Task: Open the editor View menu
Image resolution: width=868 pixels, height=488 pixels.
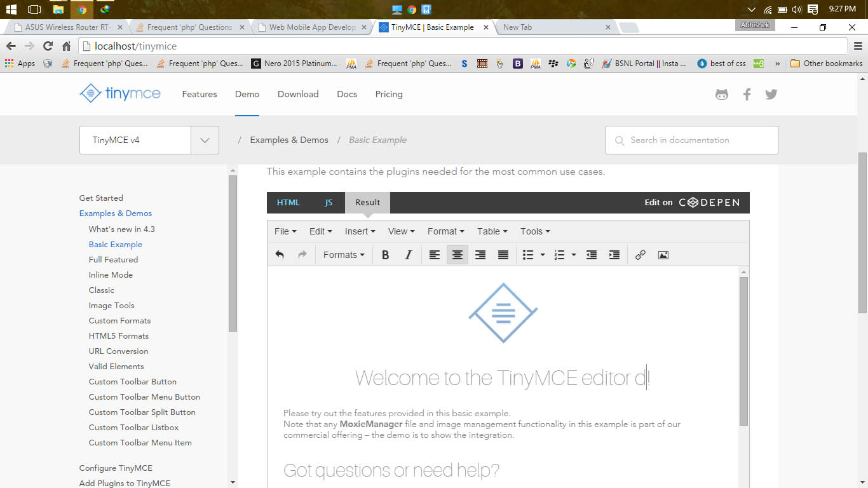Action: [x=401, y=231]
